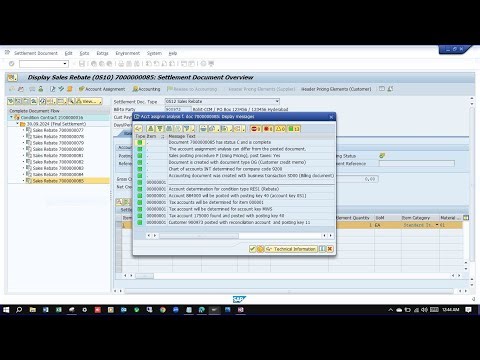Toggle the red stop abort messages filter
Image resolution: width=480 pixels, height=360 pixels.
256,128
